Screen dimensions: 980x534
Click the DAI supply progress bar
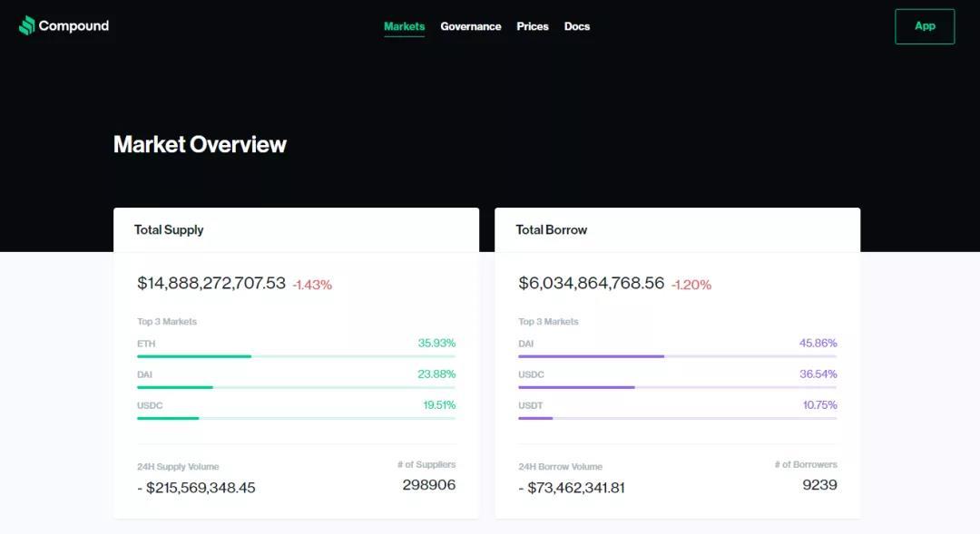[x=296, y=387]
